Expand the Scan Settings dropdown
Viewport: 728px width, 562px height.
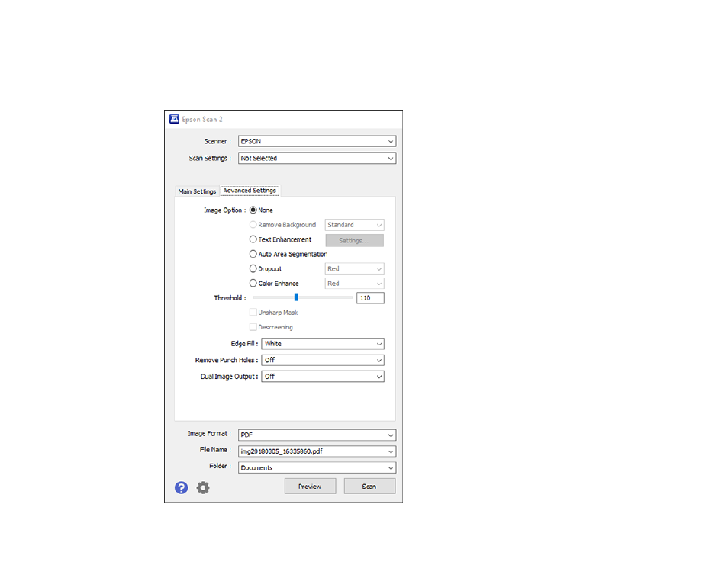(x=317, y=159)
